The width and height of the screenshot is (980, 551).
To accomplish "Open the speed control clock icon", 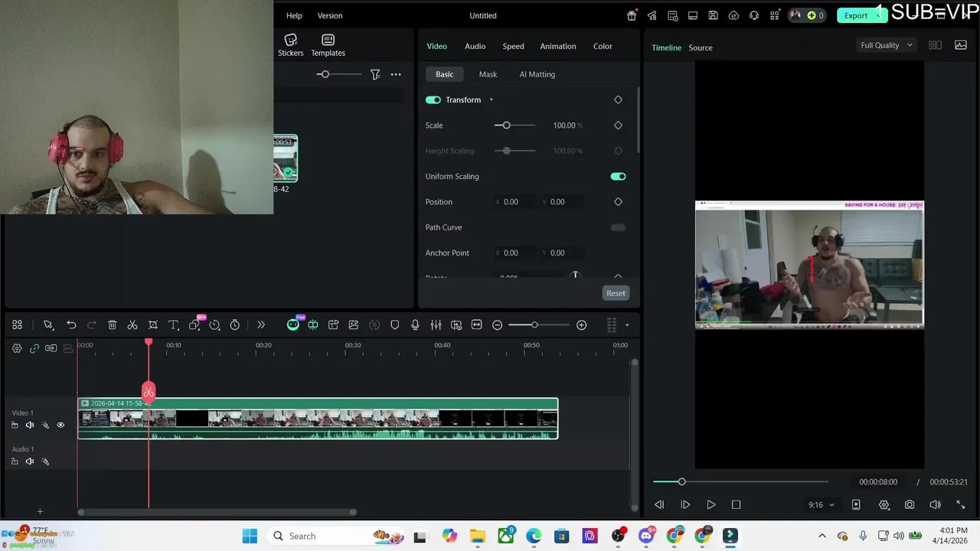I will click(214, 325).
